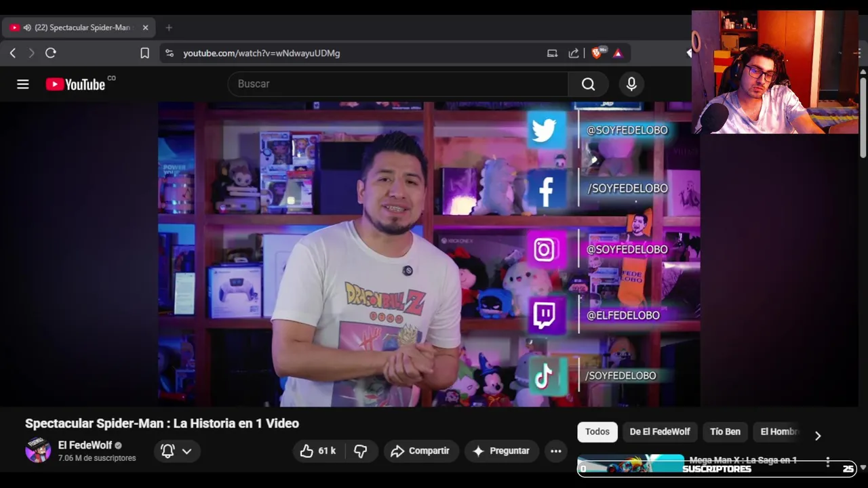Go forward with the browser arrow
This screenshot has height=488, width=868.
coord(31,53)
